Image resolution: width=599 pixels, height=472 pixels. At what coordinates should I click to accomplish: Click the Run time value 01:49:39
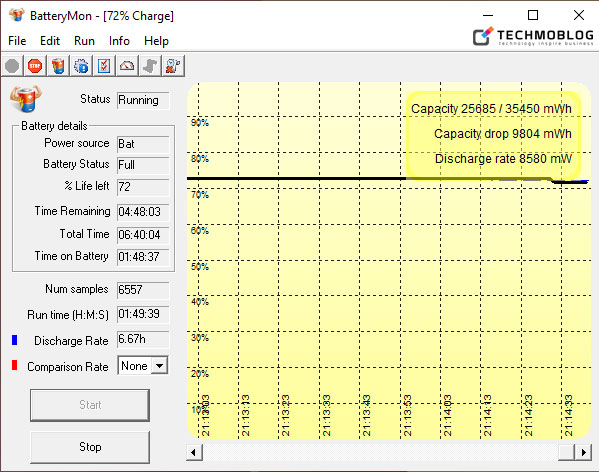pos(143,314)
